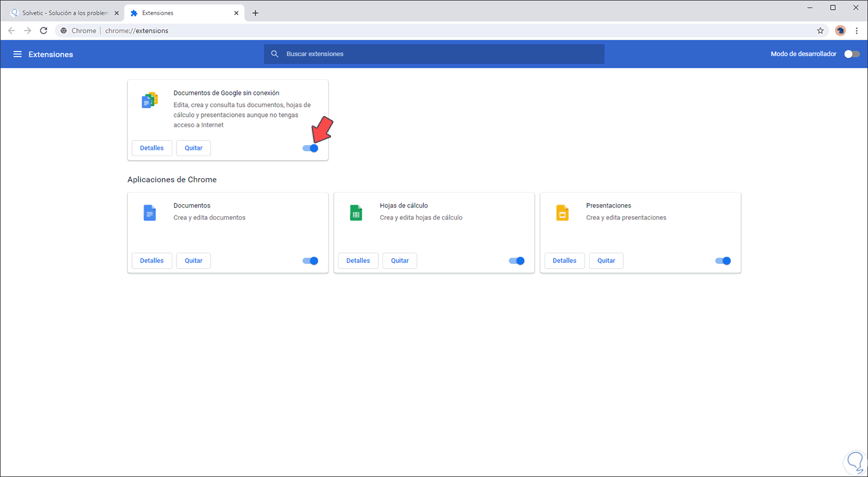The image size is (868, 477).
Task: Click the Buscar extensiones search field
Action: [x=434, y=54]
